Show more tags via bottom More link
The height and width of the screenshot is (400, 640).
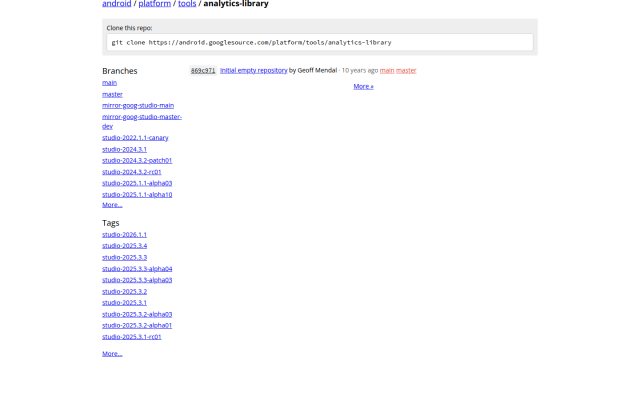[x=112, y=354]
